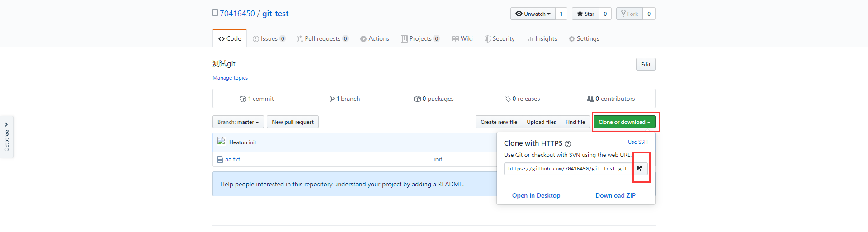This screenshot has width=868, height=232.
Task: Open the 70416450 user profile link
Action: [x=237, y=14]
